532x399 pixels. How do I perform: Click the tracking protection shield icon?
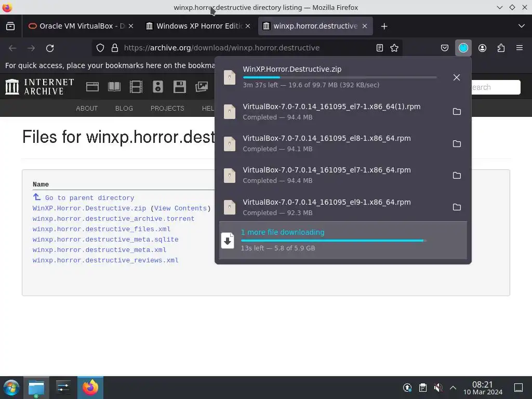point(100,48)
